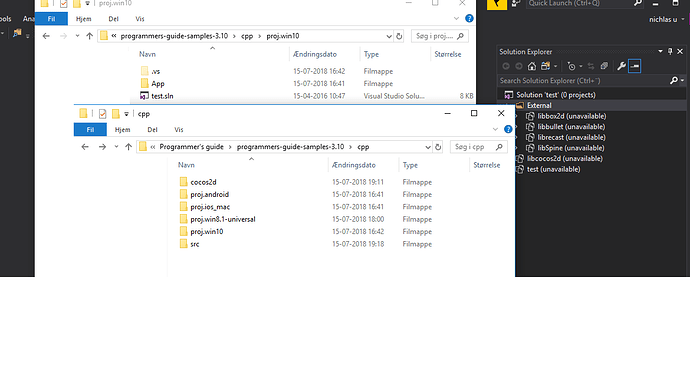Screen dimensions: 690x382
Task: Open the Quick Access Toolbar dropdown in cpp window
Action: pos(126,114)
